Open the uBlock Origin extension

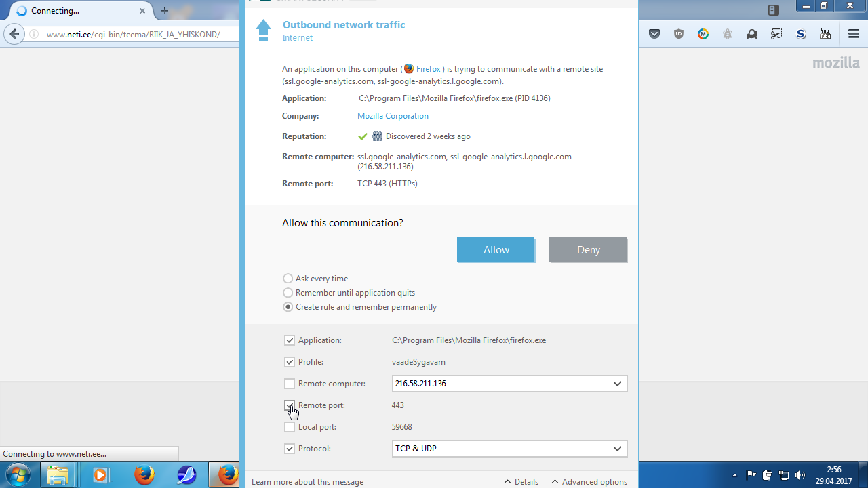679,34
